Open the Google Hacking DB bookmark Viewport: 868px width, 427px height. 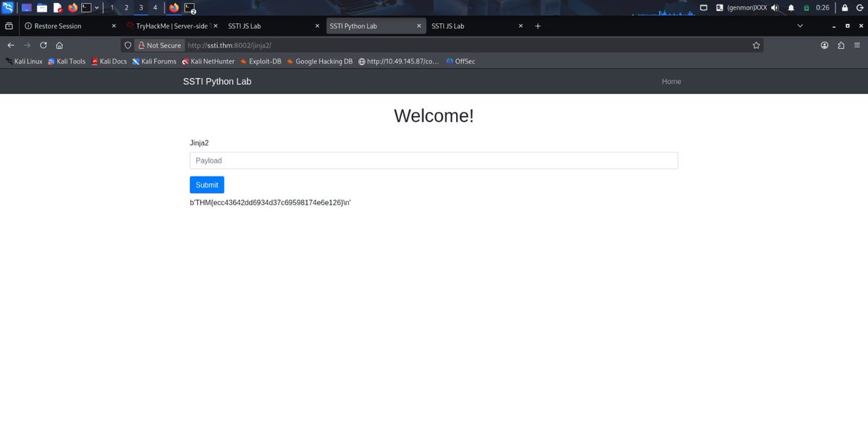pyautogui.click(x=319, y=62)
